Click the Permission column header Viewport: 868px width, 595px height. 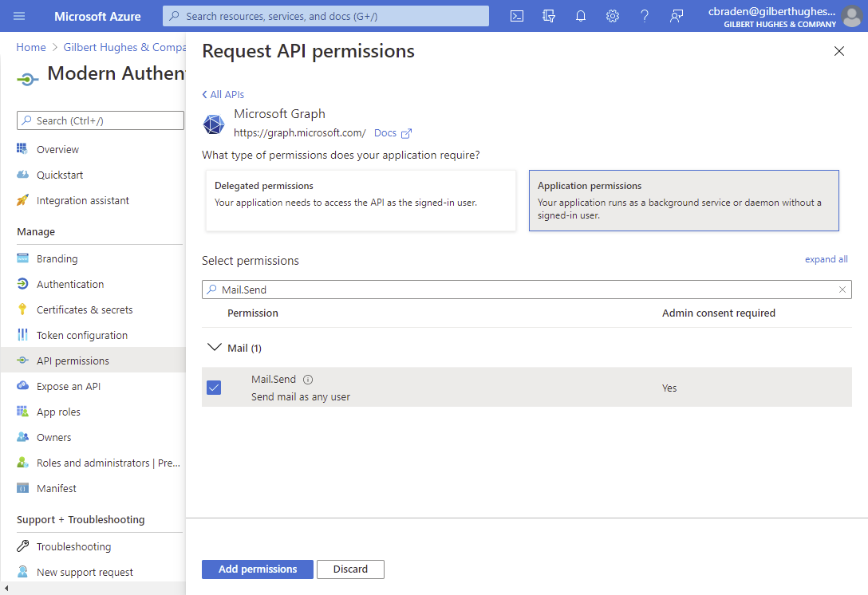tap(253, 313)
